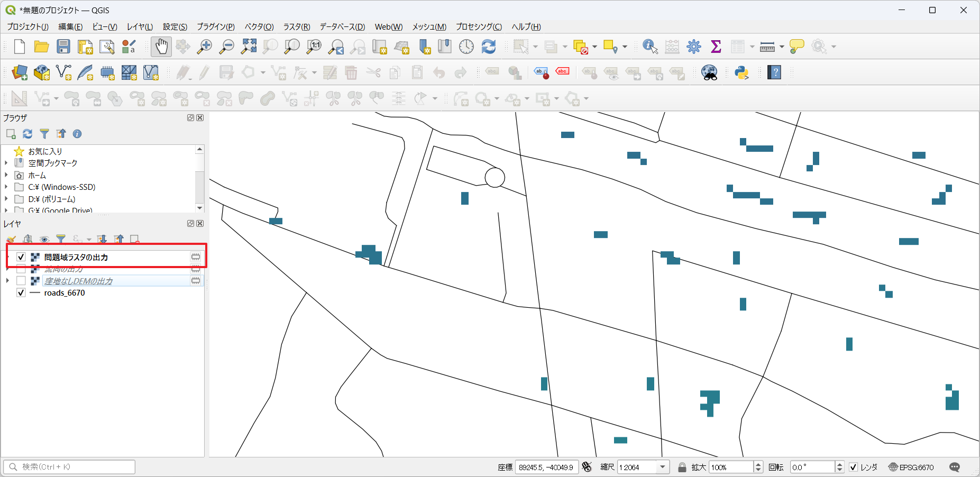
Task: Click the 座標 coordinate field
Action: point(546,467)
